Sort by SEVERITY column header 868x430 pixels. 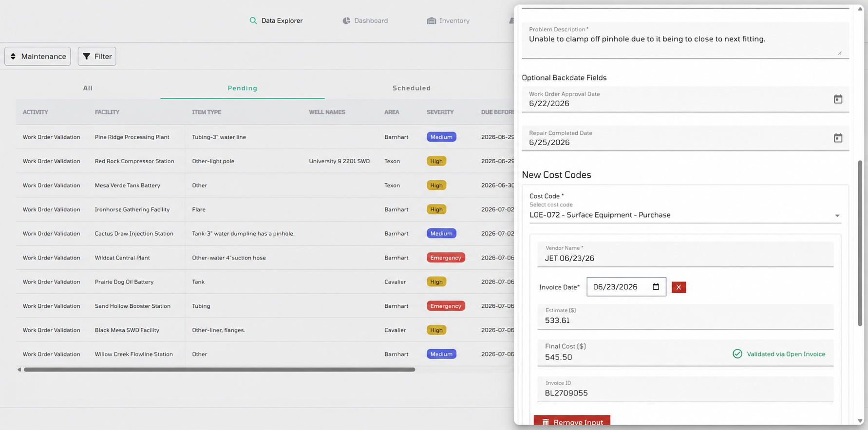(440, 112)
